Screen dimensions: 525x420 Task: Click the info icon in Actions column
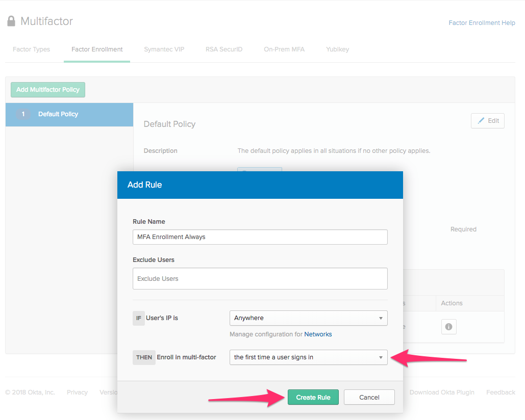pos(448,327)
